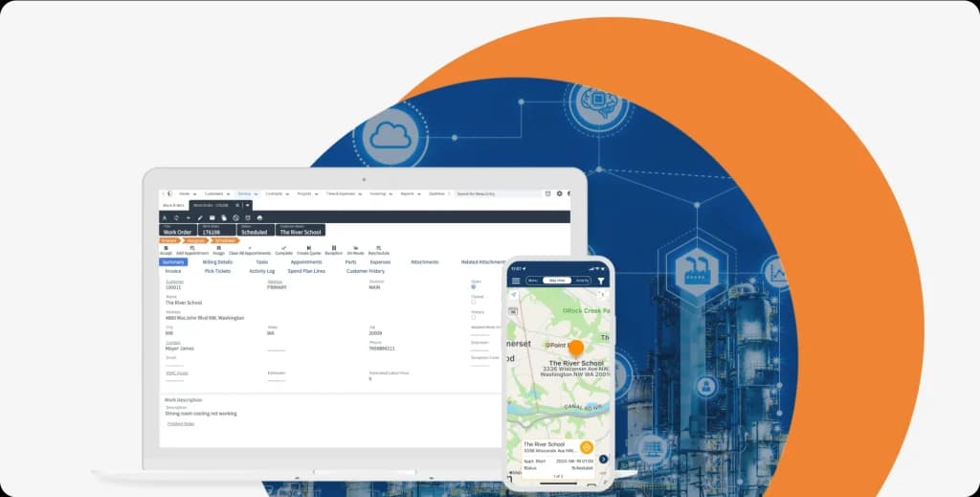Open the Invoice tab
This screenshot has width=980, height=497.
(x=173, y=271)
